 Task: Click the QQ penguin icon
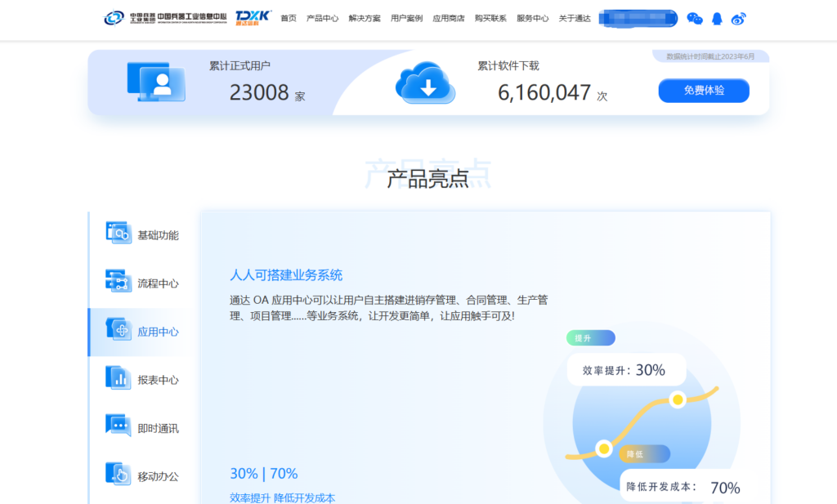coord(717,18)
